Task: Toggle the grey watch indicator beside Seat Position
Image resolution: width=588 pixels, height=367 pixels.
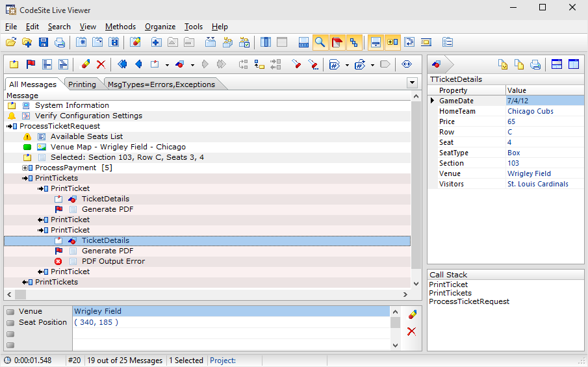Action: coord(10,323)
